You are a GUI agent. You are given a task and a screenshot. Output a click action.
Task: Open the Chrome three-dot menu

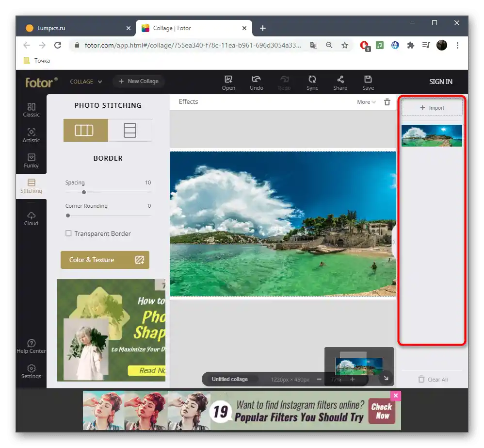pyautogui.click(x=457, y=46)
